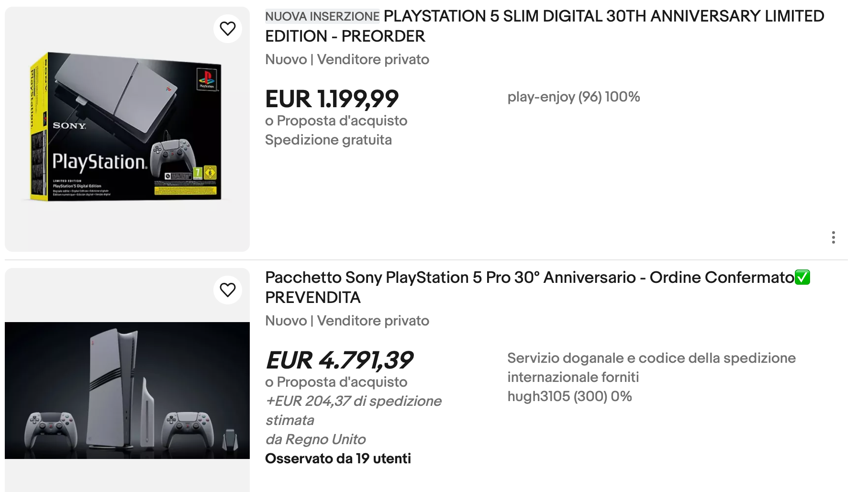
Task: Add the PS5 Slim Digital listing to watchlist
Action: pos(228,29)
